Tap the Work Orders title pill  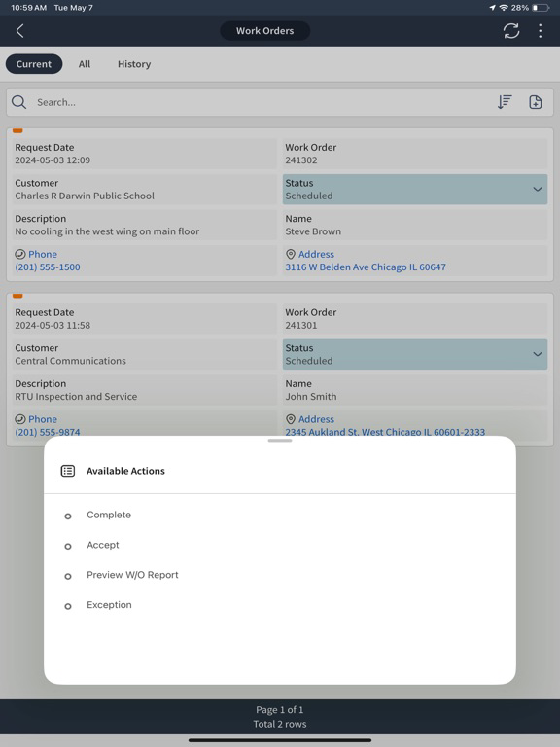click(264, 31)
